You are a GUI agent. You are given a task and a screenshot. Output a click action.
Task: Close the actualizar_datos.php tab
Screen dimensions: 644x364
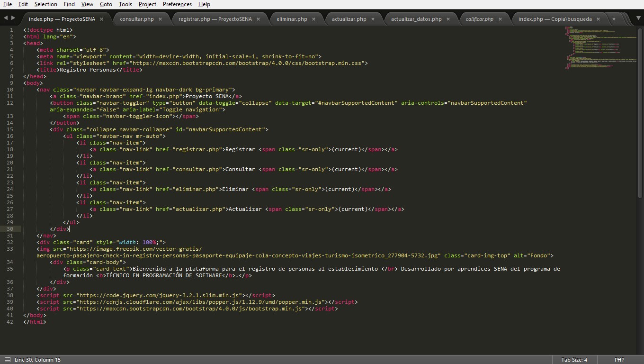(x=448, y=19)
